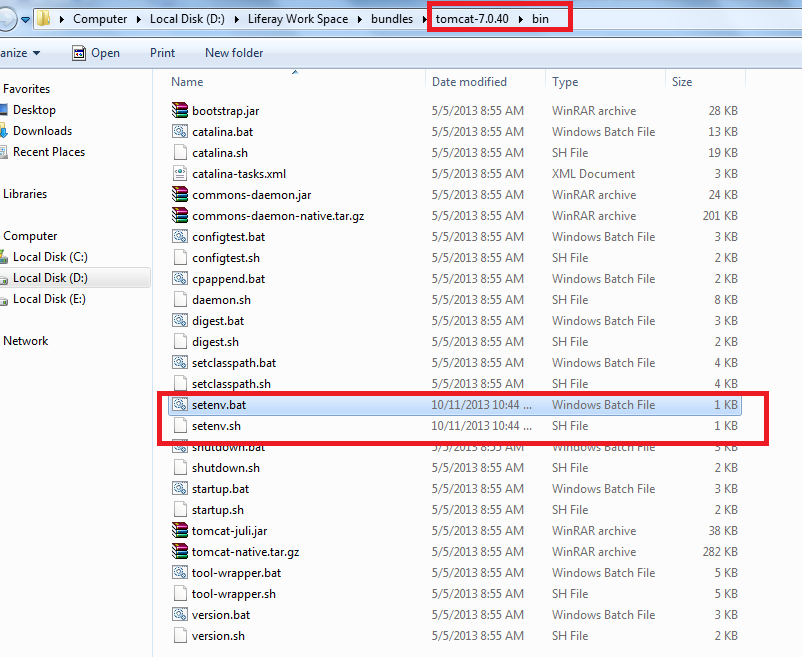Go to tomcat-7.0.40 folder in breadcrumb
The width and height of the screenshot is (802, 657).
[x=472, y=19]
